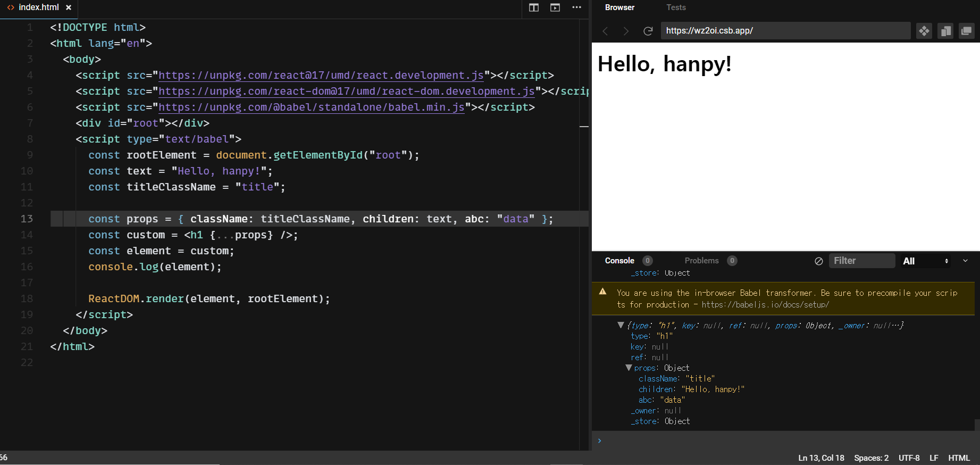Click titleClassName variable on line 11

point(171,187)
